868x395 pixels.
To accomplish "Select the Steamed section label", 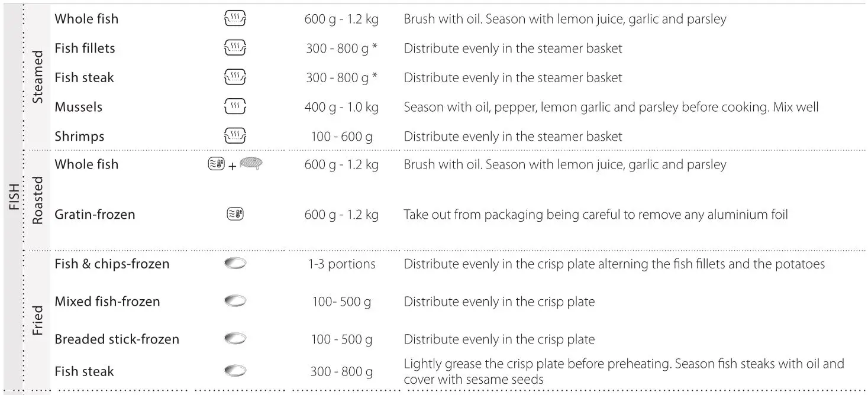I will coord(38,77).
